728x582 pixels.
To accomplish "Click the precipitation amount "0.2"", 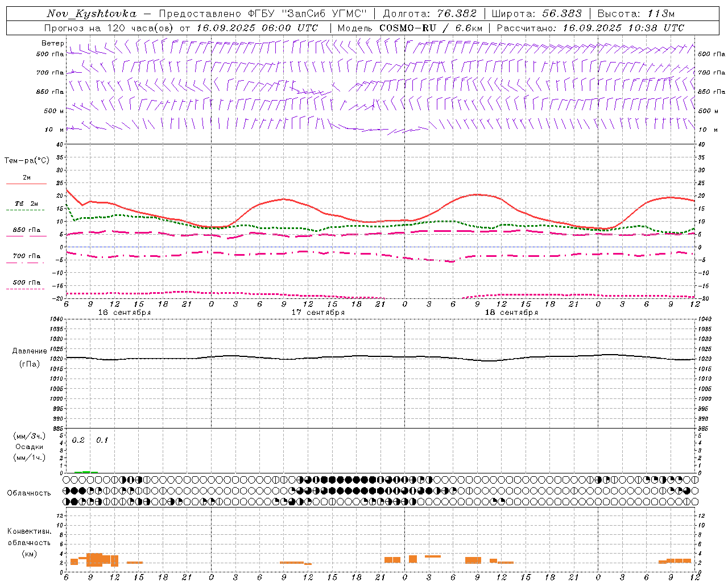I will click(x=78, y=440).
